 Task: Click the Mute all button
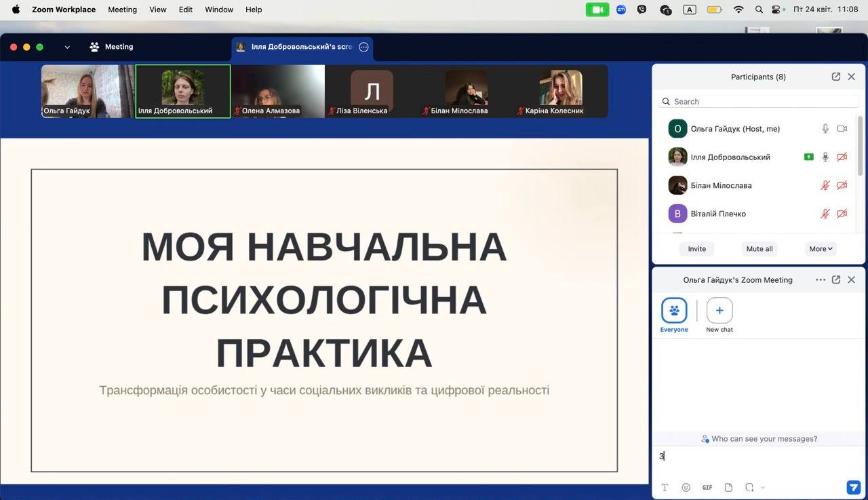(759, 249)
